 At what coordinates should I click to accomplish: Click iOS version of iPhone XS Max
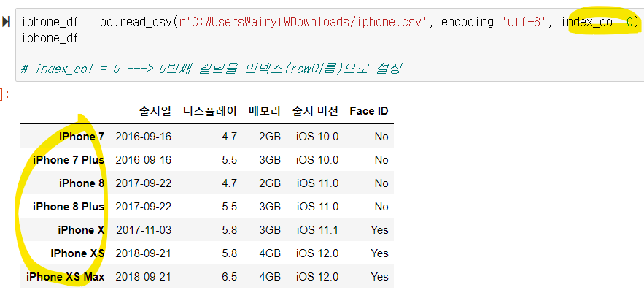tap(317, 277)
